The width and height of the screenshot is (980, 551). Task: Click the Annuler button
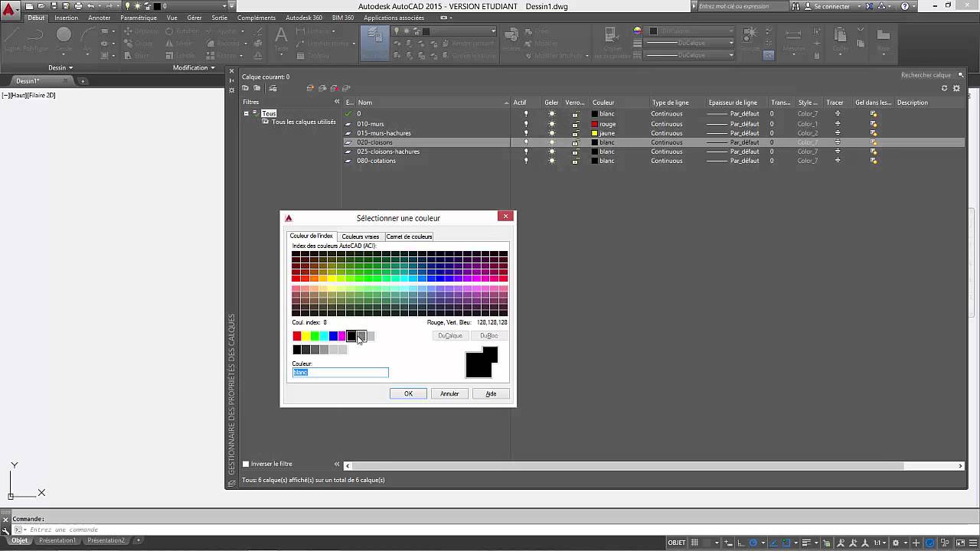point(449,393)
